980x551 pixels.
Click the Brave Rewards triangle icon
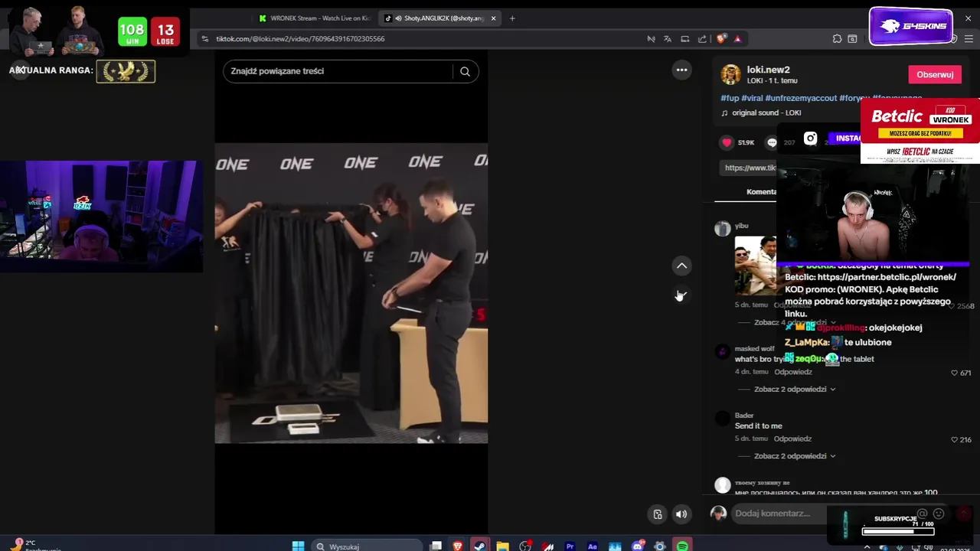(x=737, y=39)
